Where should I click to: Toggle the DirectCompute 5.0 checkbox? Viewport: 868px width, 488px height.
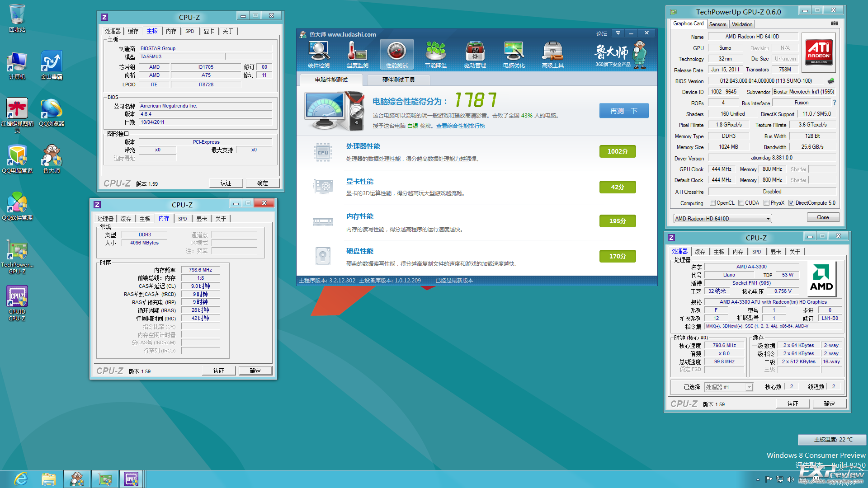coord(792,203)
